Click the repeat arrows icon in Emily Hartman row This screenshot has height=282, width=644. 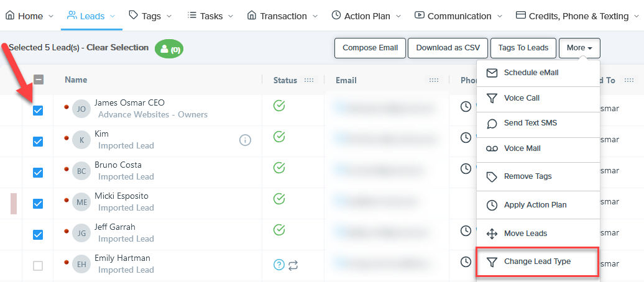[293, 265]
